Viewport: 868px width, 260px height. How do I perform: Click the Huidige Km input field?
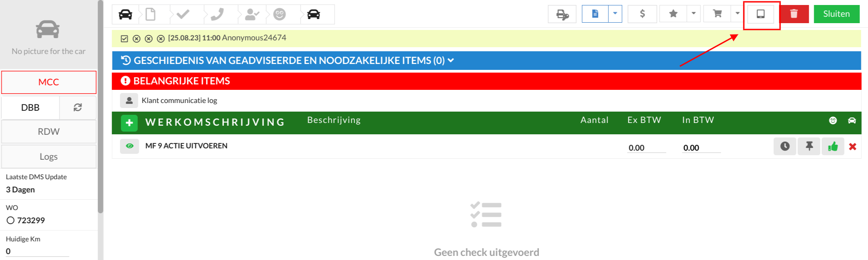tap(37, 251)
